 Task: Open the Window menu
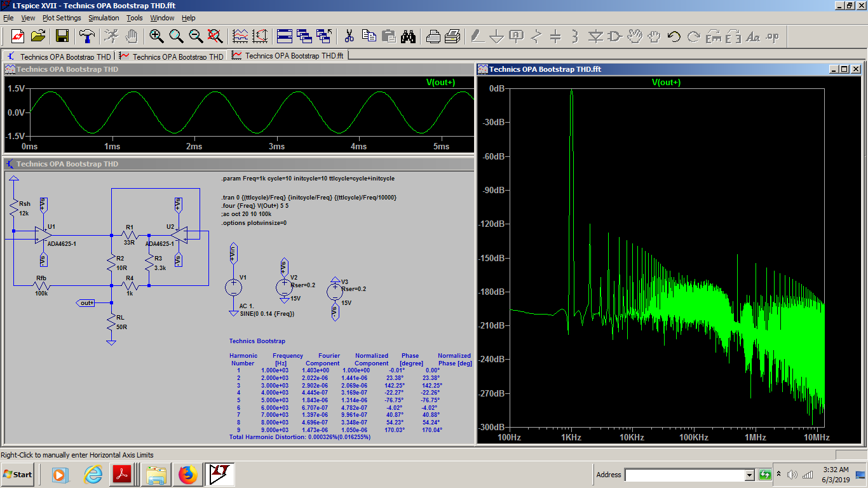pyautogui.click(x=162, y=18)
